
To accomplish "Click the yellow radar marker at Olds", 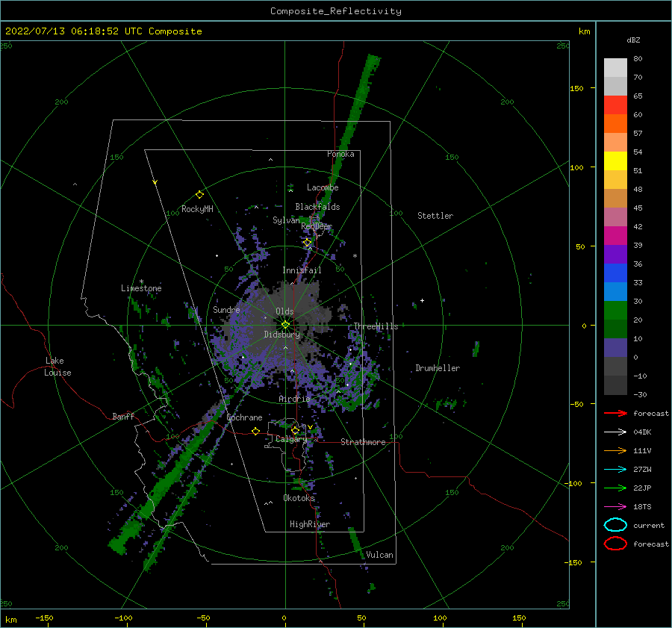I will 285,325.
